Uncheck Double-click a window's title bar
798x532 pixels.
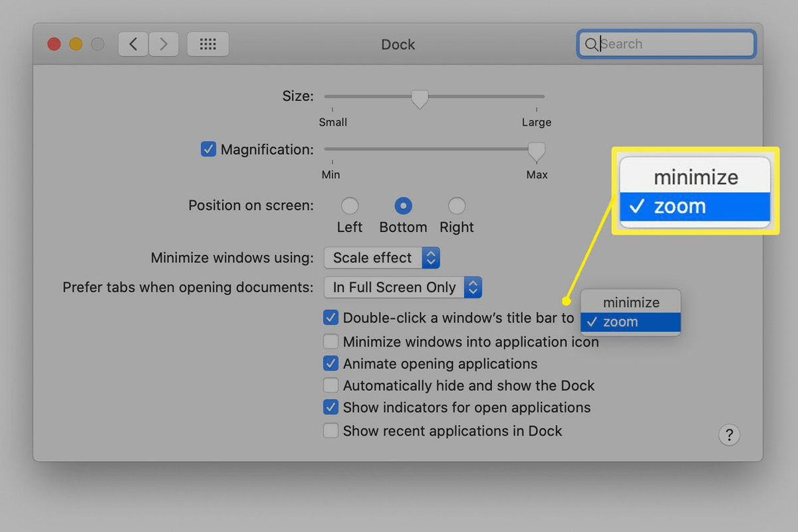point(331,318)
